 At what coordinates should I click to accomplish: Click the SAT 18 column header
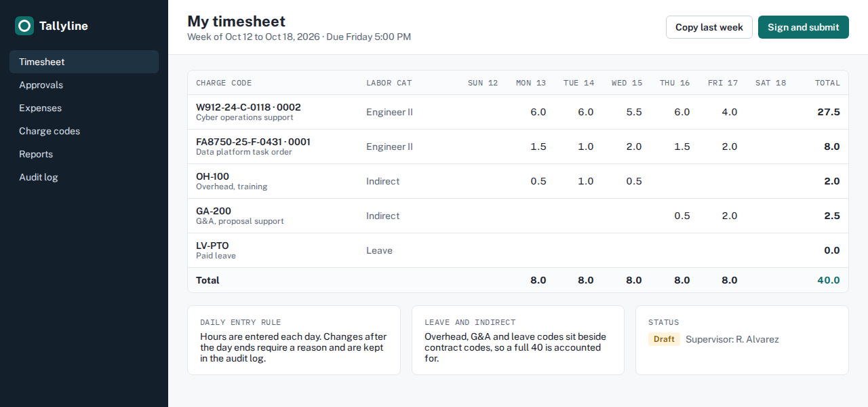pos(771,83)
